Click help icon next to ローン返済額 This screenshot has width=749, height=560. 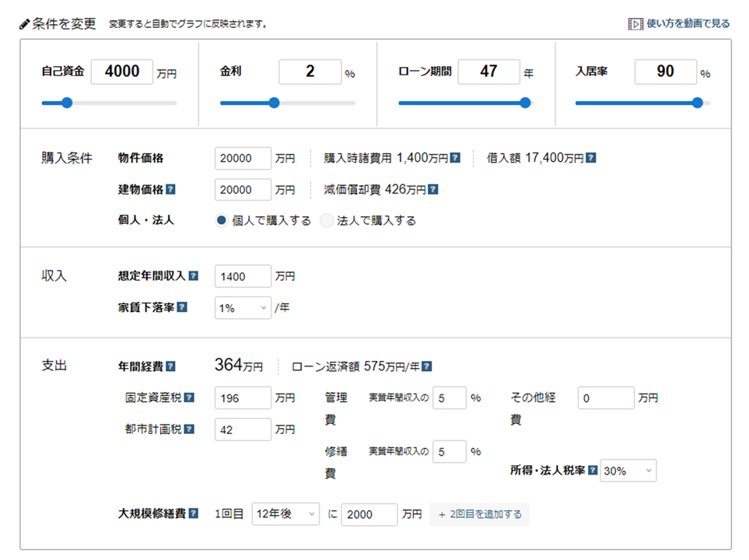pos(426,367)
